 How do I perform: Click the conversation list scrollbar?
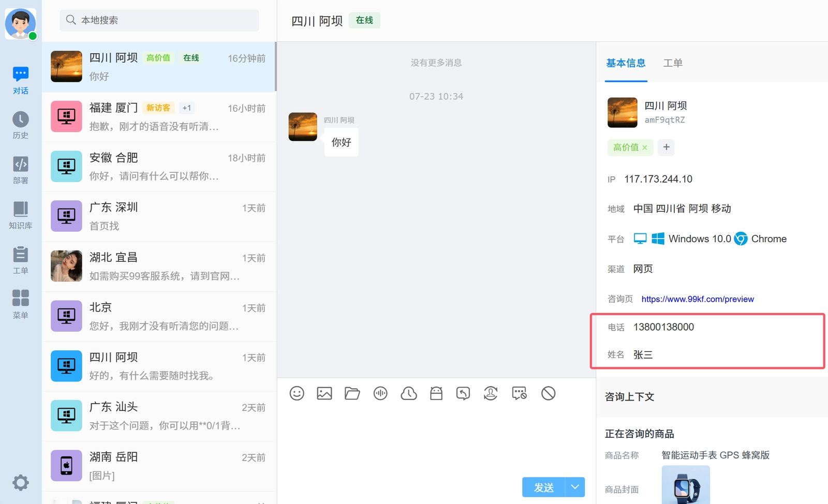pyautogui.click(x=275, y=66)
